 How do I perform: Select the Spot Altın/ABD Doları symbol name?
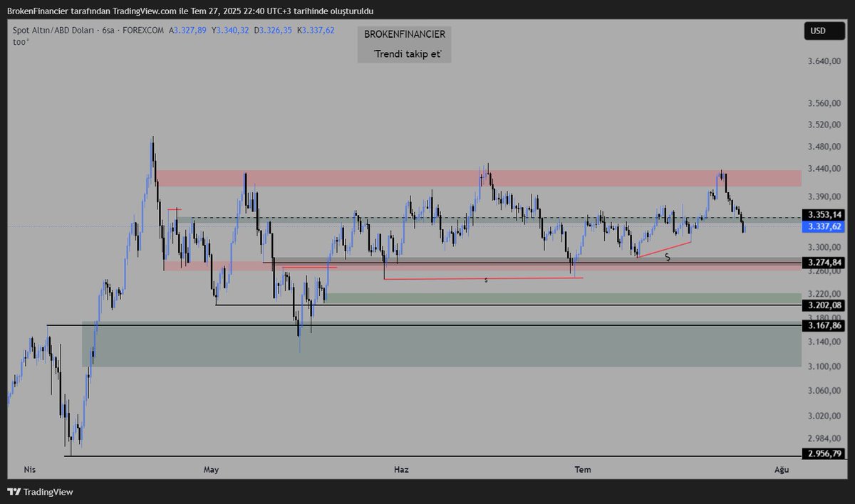pos(55,31)
